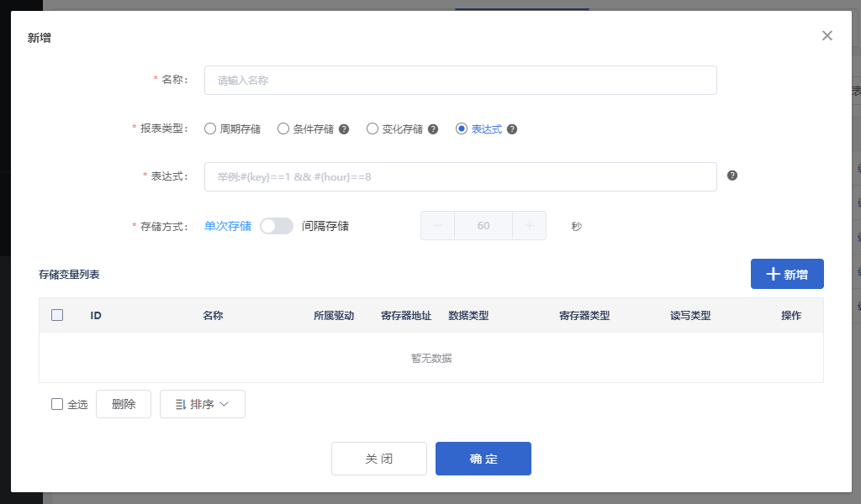Select the 条件存储 radio option

[283, 129]
